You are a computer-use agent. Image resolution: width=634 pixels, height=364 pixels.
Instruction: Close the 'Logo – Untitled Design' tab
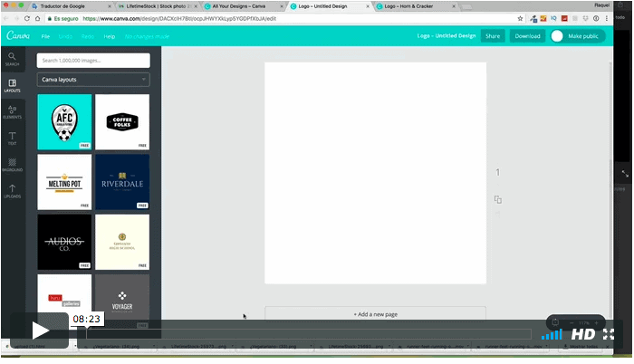tap(368, 6)
